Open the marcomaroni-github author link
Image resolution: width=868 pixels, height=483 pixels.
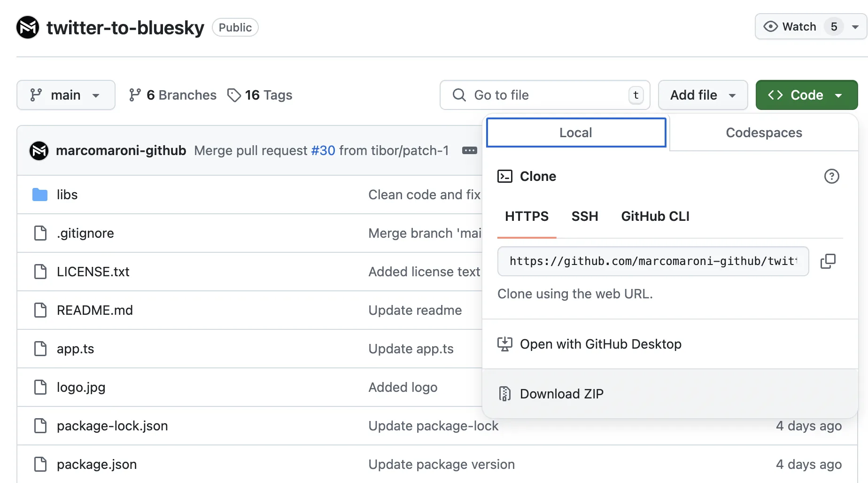click(x=121, y=150)
